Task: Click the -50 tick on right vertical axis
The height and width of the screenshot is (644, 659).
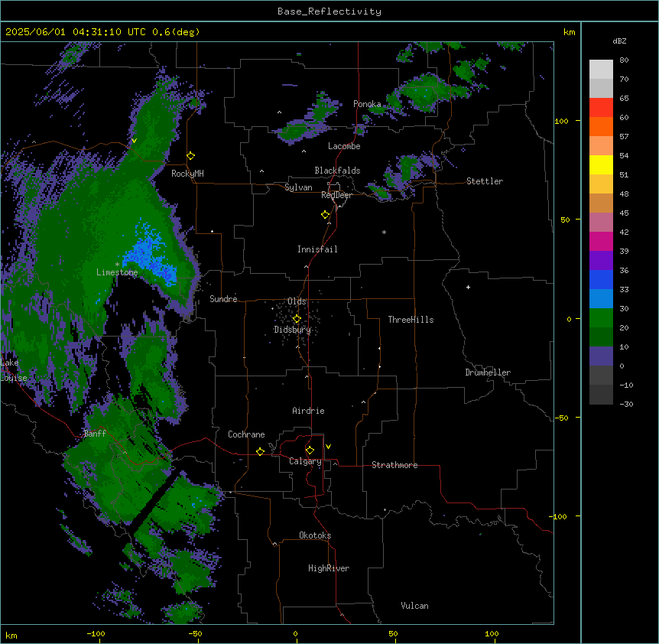Action: 561,418
